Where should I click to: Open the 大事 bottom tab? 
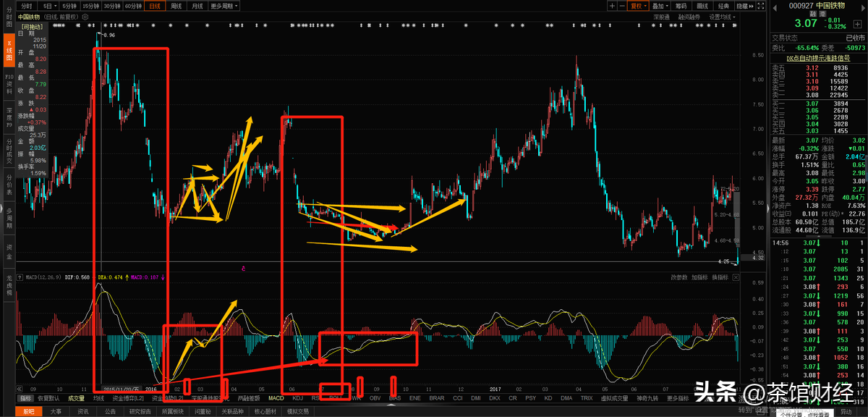pyautogui.click(x=56, y=411)
